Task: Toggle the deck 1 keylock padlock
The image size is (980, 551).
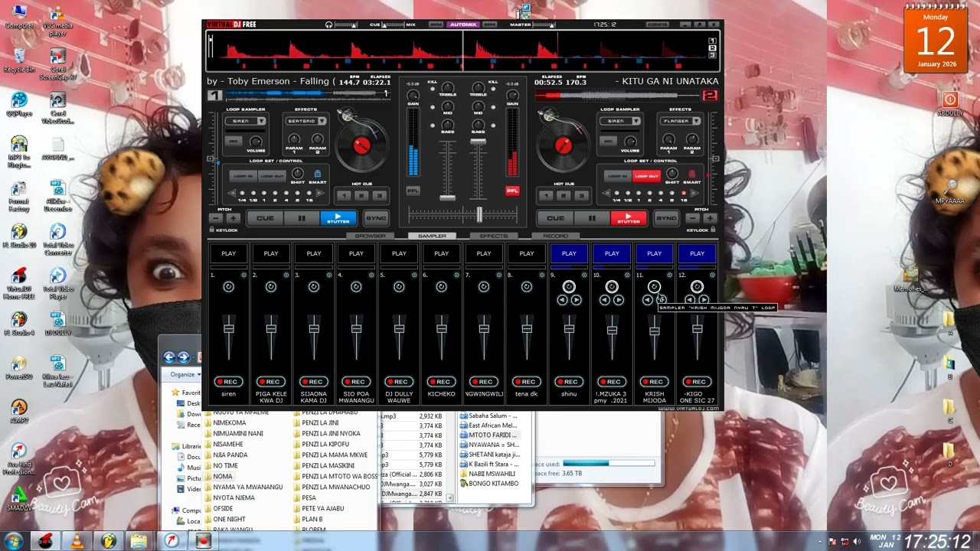Action: coord(211,230)
